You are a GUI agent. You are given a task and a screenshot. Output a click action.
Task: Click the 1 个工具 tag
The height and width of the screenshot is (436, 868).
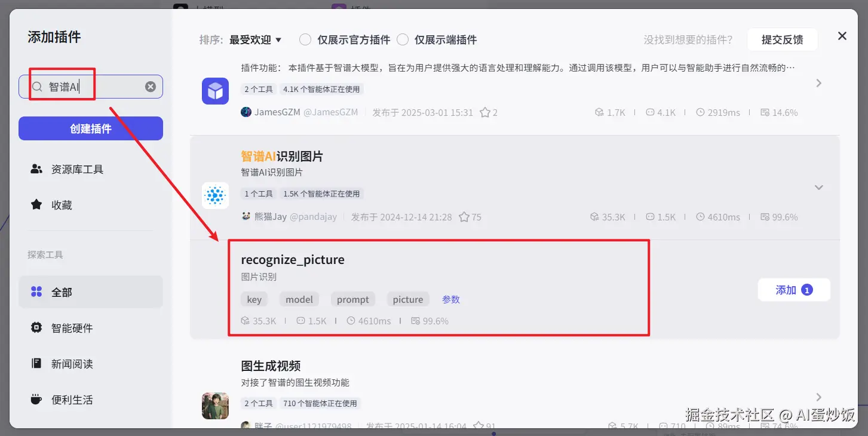coord(259,194)
